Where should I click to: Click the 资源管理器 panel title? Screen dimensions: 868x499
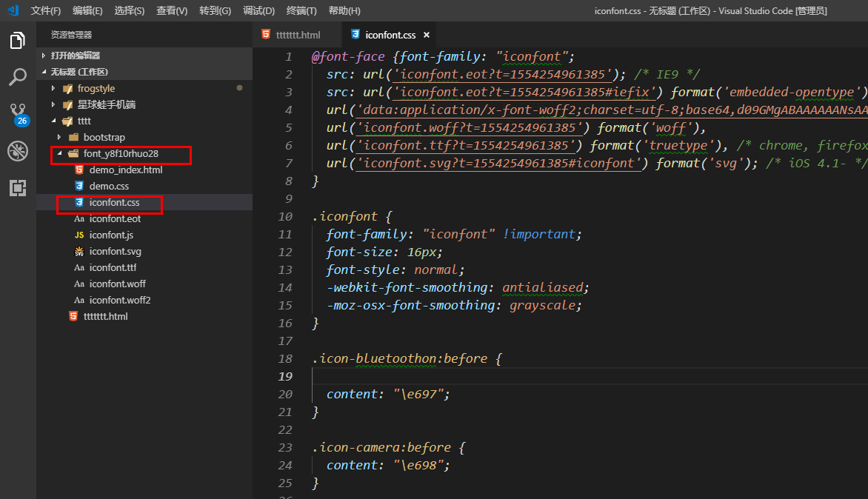71,35
